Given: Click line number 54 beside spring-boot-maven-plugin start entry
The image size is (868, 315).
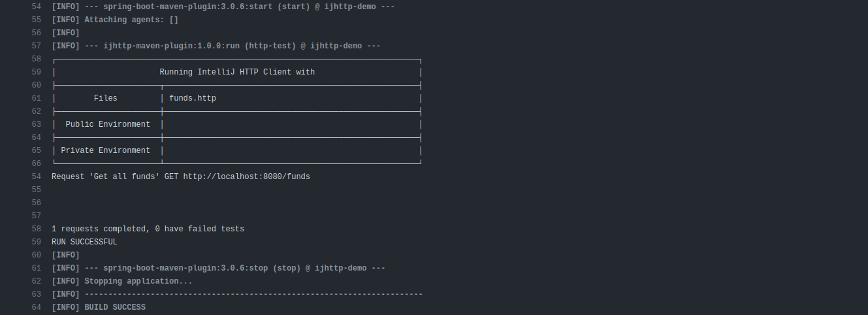Looking at the screenshot, I should [37, 7].
